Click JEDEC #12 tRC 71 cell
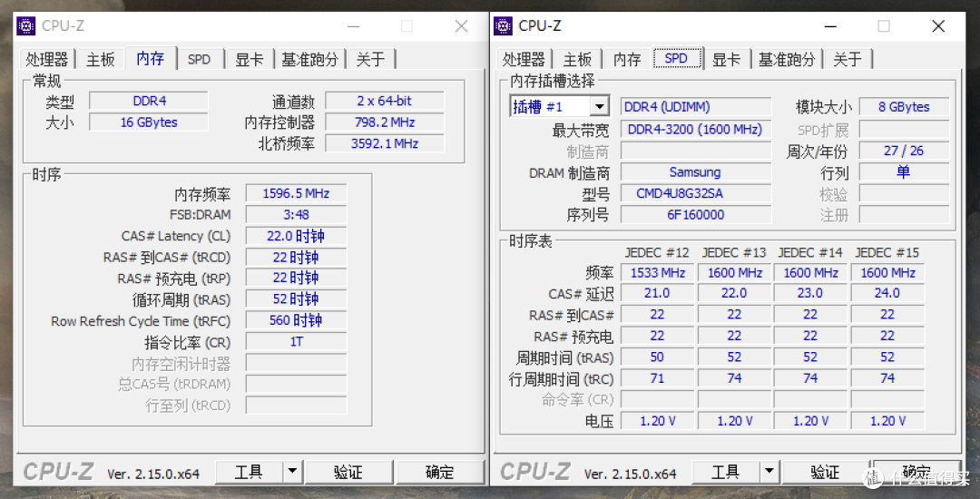The width and height of the screenshot is (980, 499). (658, 378)
